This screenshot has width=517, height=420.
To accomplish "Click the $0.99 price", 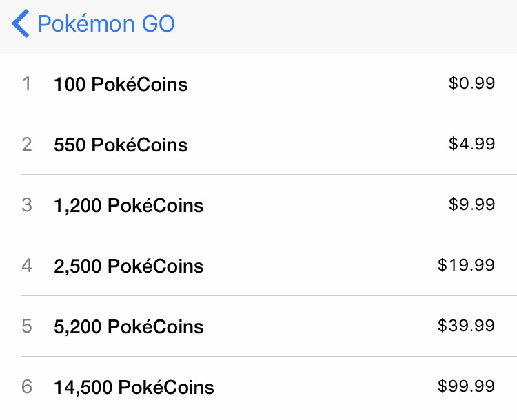I will (472, 83).
